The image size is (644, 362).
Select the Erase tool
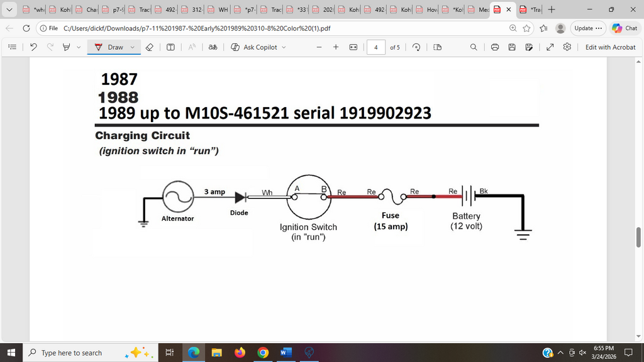pos(150,47)
